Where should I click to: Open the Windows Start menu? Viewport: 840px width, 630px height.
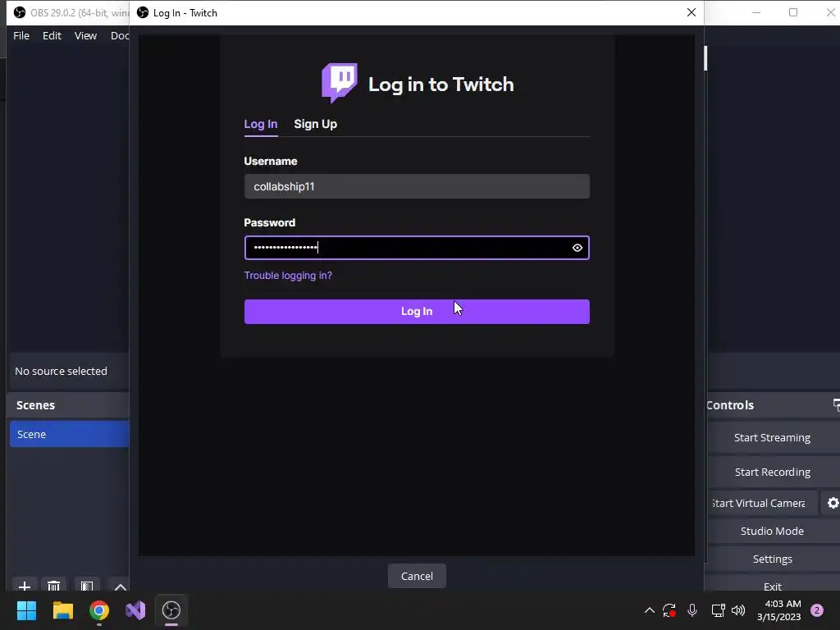point(26,610)
